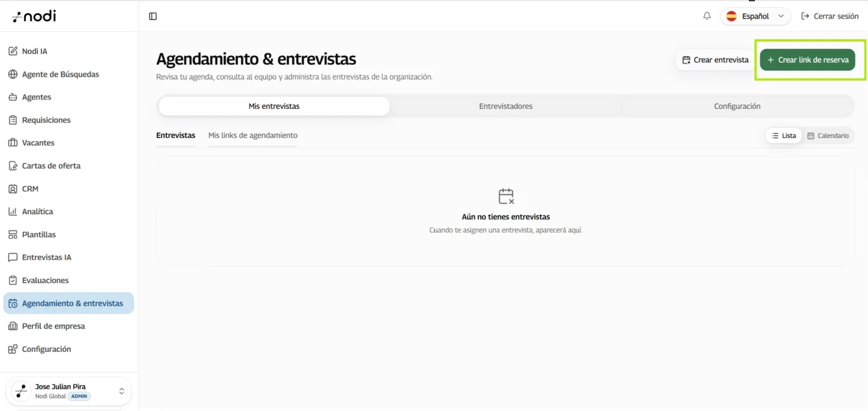Open CRM from the sidebar

click(x=68, y=189)
